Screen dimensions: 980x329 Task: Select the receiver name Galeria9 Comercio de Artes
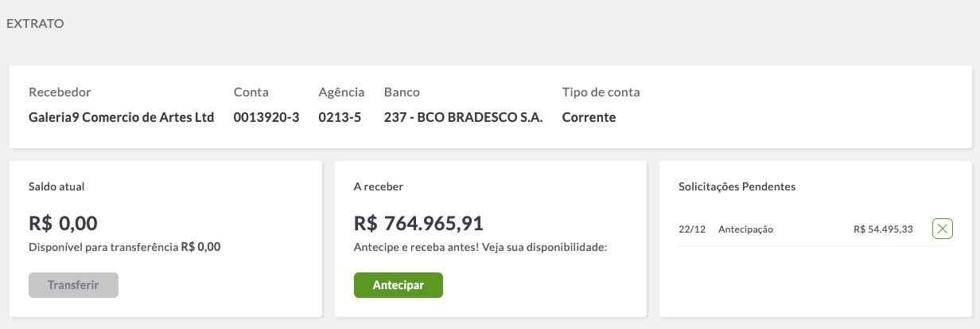coord(121,117)
